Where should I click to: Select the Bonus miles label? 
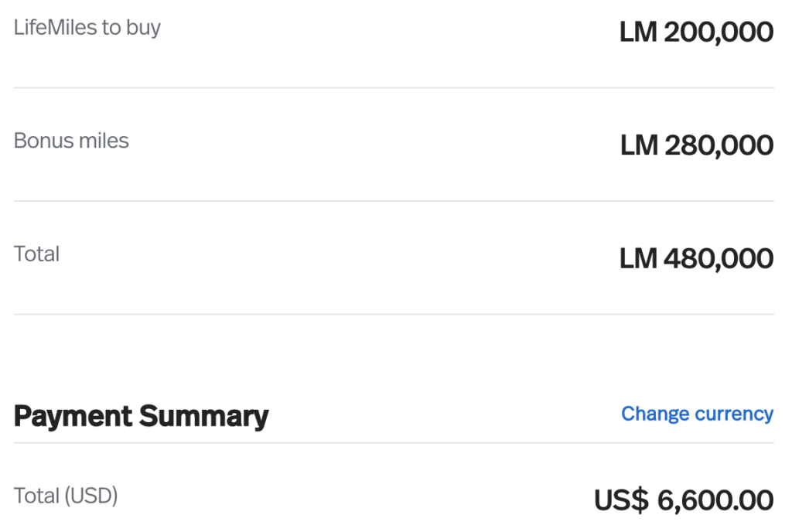[x=71, y=141]
